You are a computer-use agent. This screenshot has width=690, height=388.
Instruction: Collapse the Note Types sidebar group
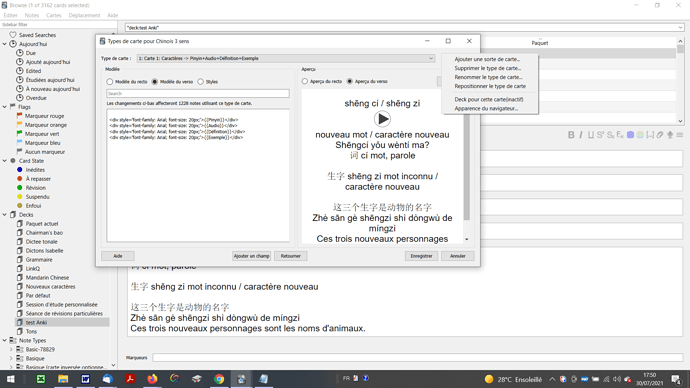(x=5, y=340)
